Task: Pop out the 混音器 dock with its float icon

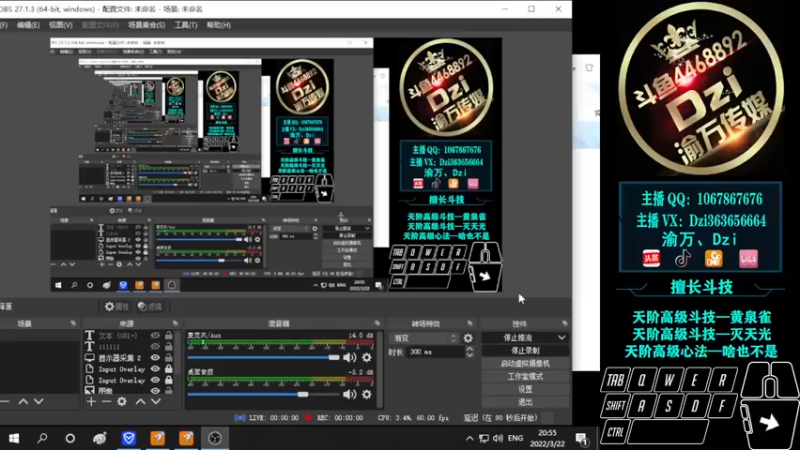Action: coord(377,323)
